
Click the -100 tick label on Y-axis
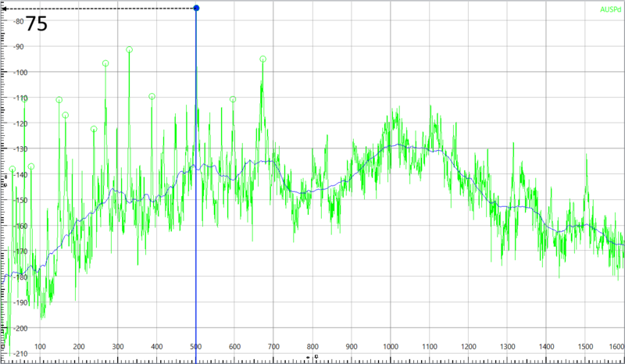tap(16, 73)
